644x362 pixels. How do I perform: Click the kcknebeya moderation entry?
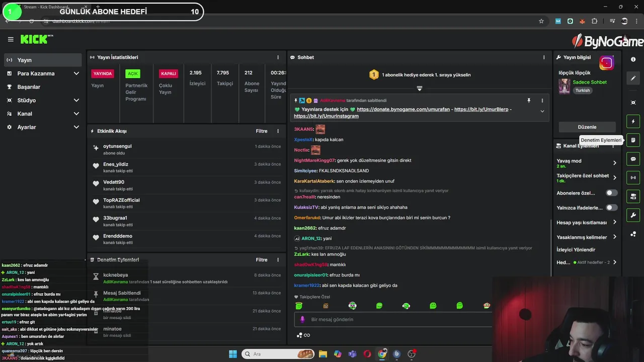(x=186, y=278)
